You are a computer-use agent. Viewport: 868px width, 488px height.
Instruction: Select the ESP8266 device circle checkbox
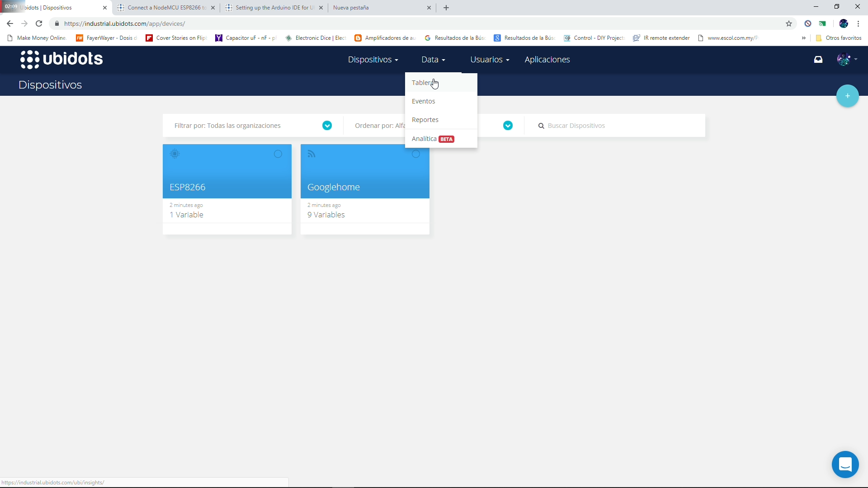(x=278, y=154)
